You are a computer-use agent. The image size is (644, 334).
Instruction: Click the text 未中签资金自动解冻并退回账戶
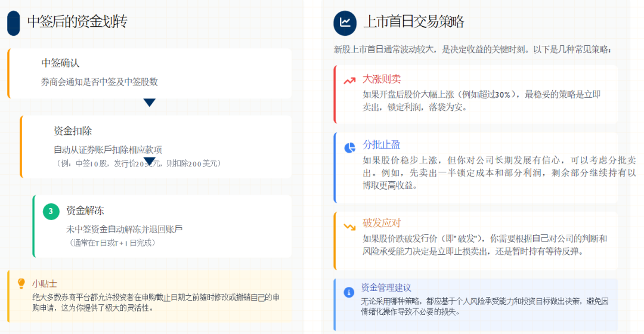click(x=125, y=229)
